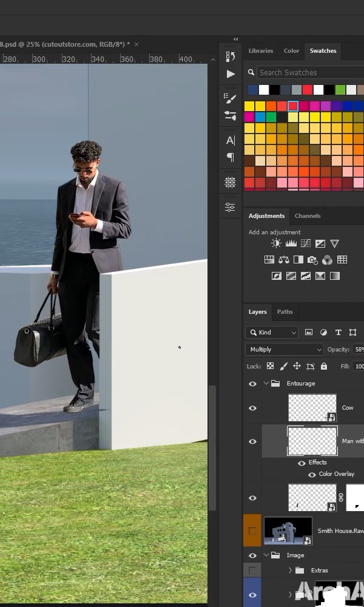Add a Curves adjustment
The image size is (364, 607).
point(306,243)
